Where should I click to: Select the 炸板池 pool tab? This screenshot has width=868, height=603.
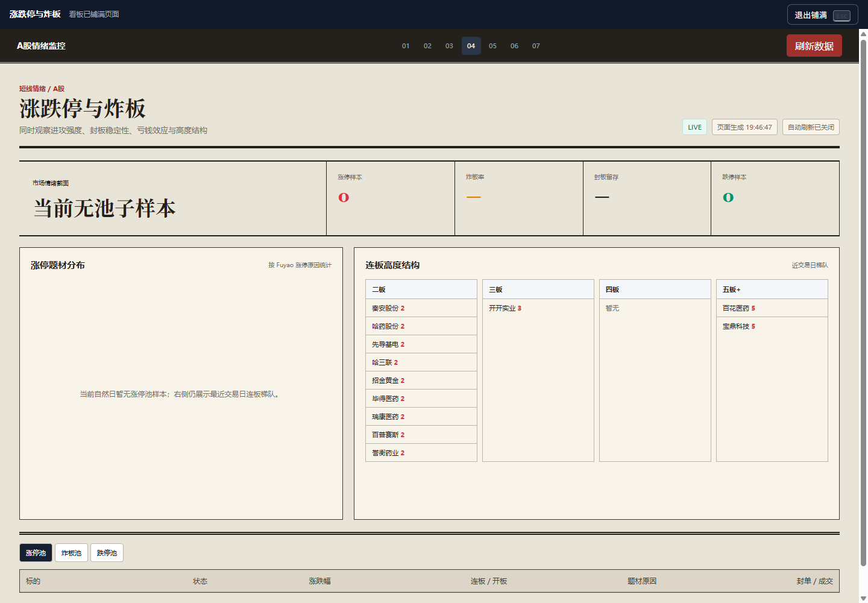pyautogui.click(x=71, y=553)
